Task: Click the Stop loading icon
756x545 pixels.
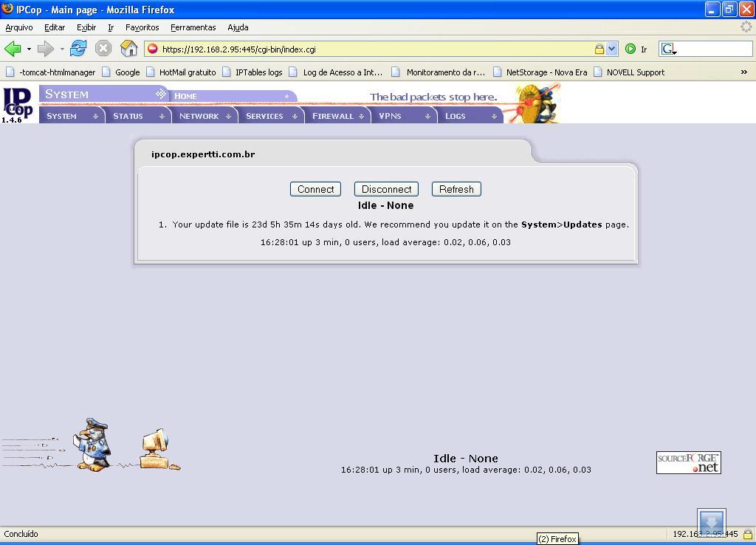Action: [x=103, y=49]
